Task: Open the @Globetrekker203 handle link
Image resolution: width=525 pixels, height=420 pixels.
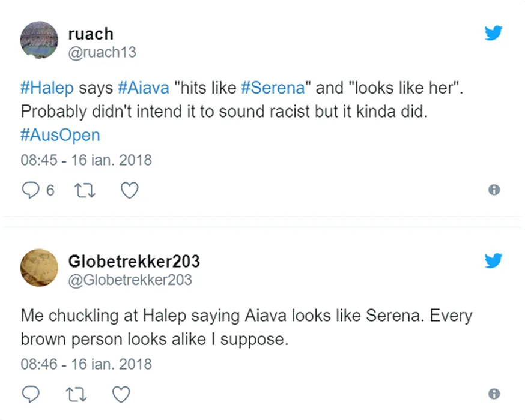Action: pyautogui.click(x=130, y=279)
